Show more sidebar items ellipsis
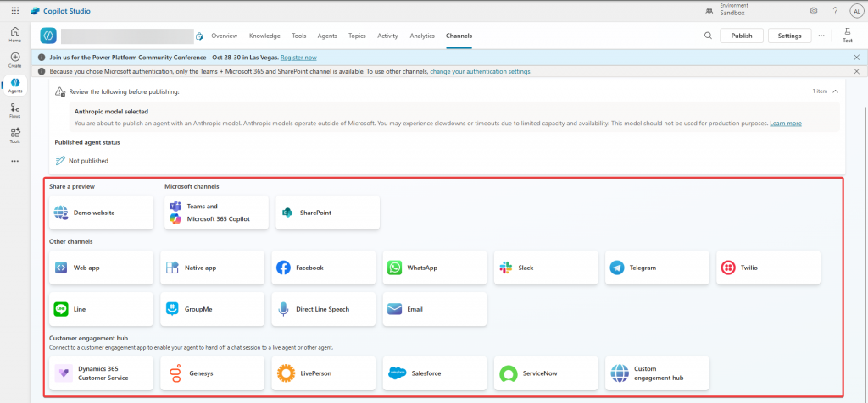Viewport: 868px width, 403px height. pyautogui.click(x=15, y=161)
